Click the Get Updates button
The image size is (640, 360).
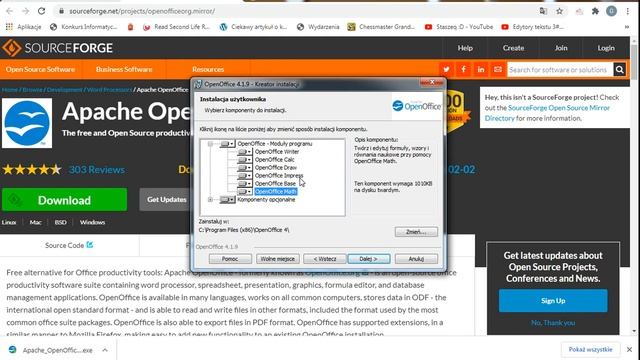(x=167, y=200)
